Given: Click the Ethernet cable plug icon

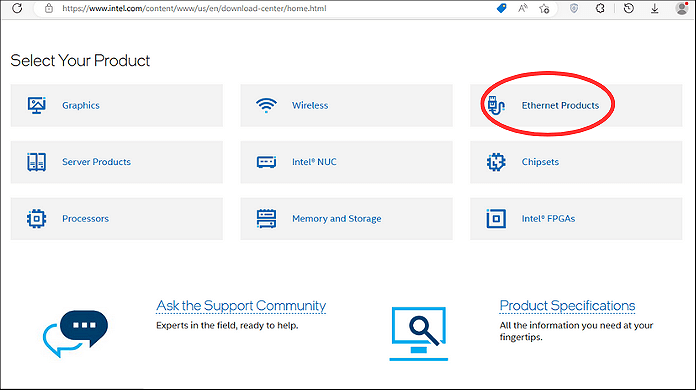Looking at the screenshot, I should point(496,105).
